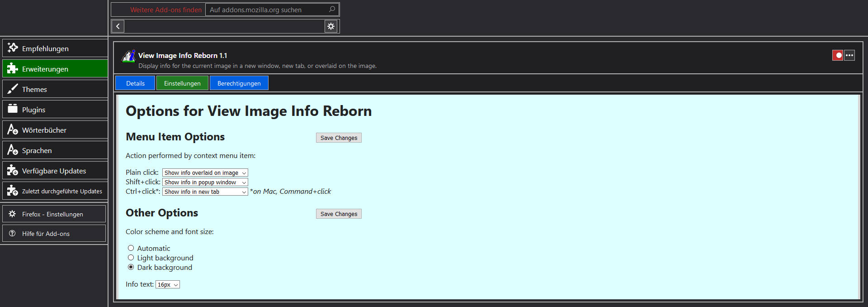Image resolution: width=868 pixels, height=307 pixels.
Task: Open the Plugins section
Action: (55, 109)
